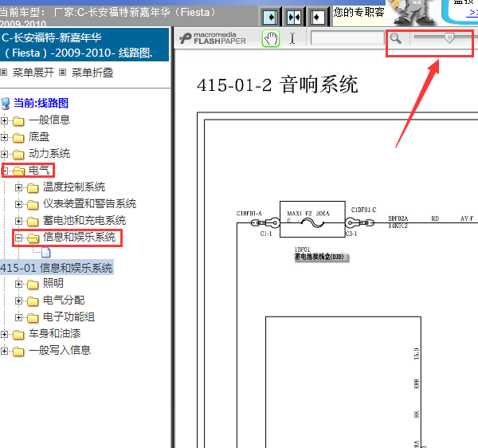The width and height of the screenshot is (478, 448).
Task: Click the folder icon of 底盘
Action: tap(18, 138)
